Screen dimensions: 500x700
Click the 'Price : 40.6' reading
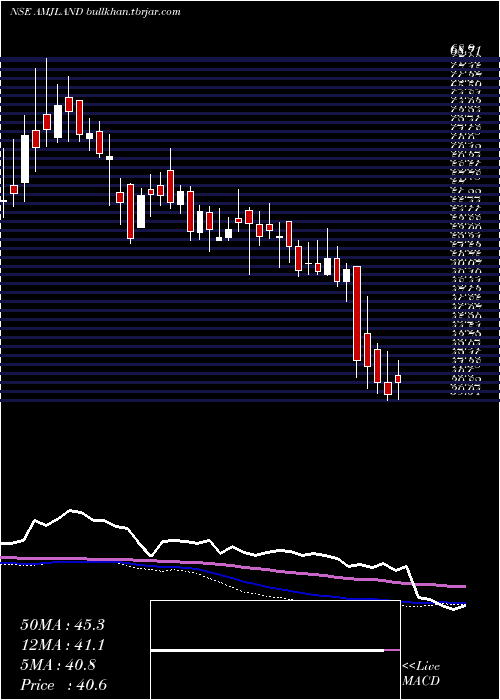63,685
